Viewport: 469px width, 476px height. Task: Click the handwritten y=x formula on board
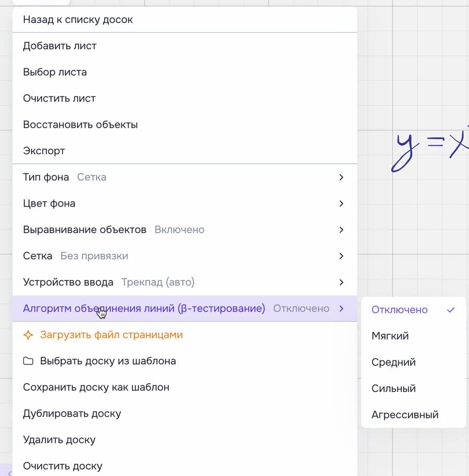(x=430, y=149)
